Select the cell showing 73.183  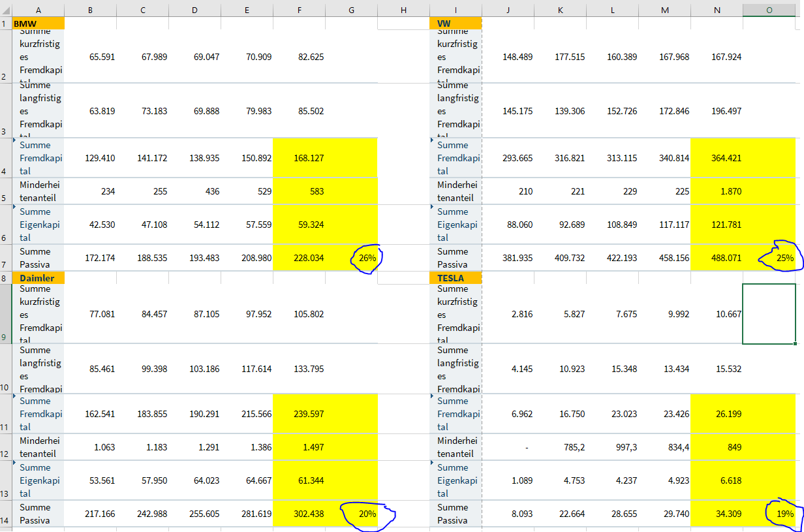click(142, 111)
